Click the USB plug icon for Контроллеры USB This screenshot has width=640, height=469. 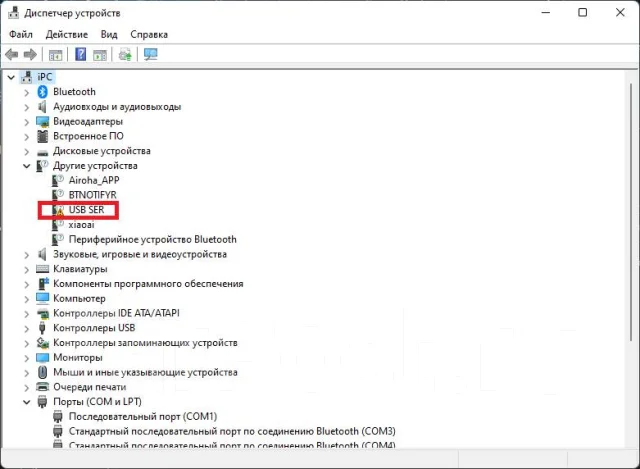pyautogui.click(x=42, y=328)
